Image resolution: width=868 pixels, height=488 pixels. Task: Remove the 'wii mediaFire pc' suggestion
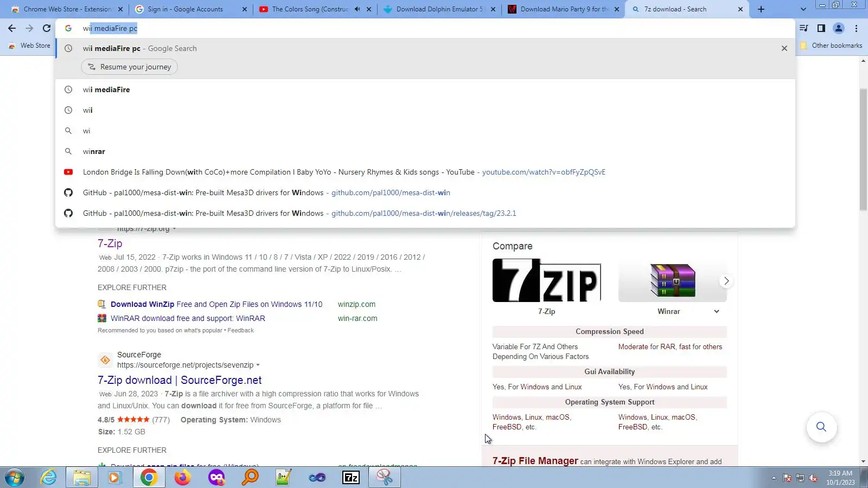pyautogui.click(x=784, y=48)
